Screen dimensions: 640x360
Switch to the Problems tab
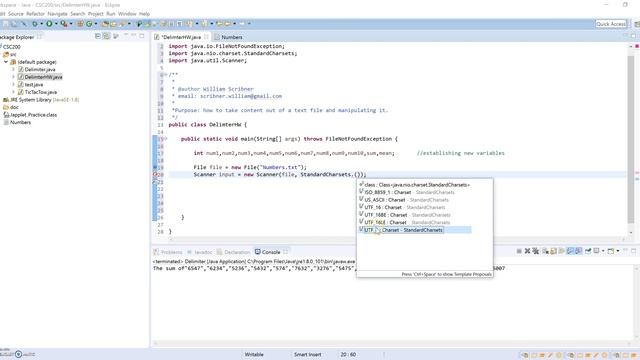[x=168, y=252]
